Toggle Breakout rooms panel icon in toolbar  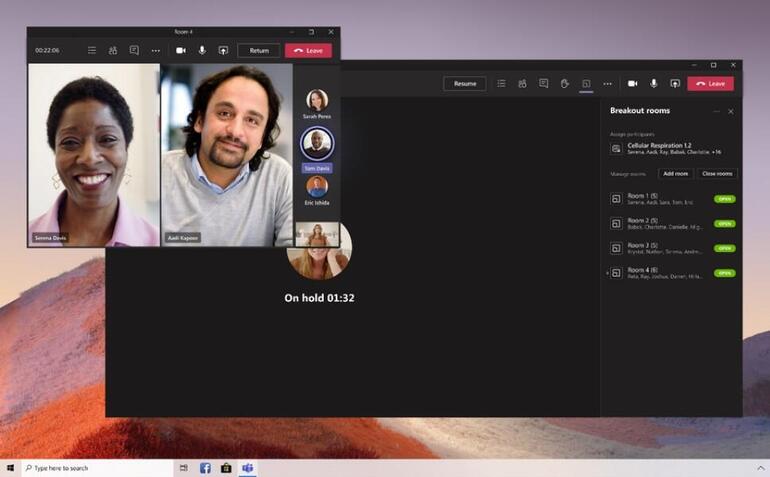[x=586, y=84]
